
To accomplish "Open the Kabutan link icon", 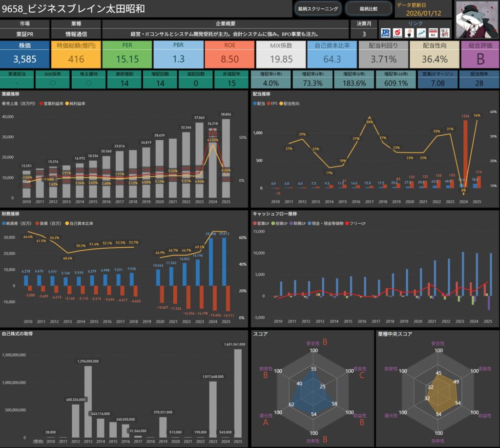I will coord(397,32).
